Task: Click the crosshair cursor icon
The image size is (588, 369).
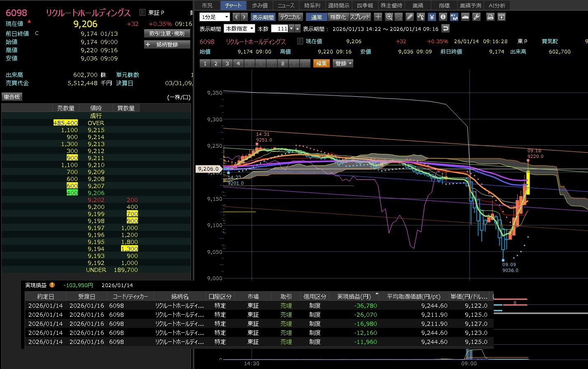Action: [378, 17]
